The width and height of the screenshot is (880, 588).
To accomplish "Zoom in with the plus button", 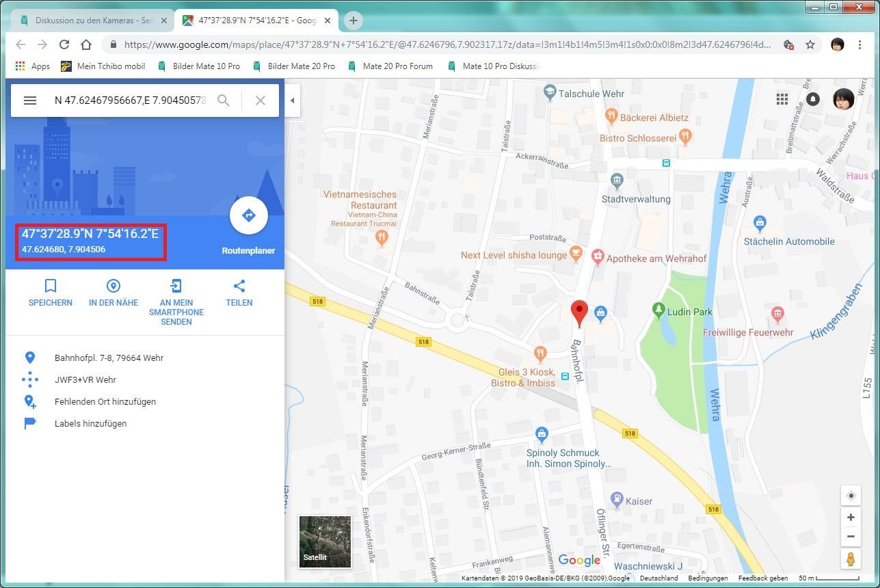I will click(x=851, y=518).
